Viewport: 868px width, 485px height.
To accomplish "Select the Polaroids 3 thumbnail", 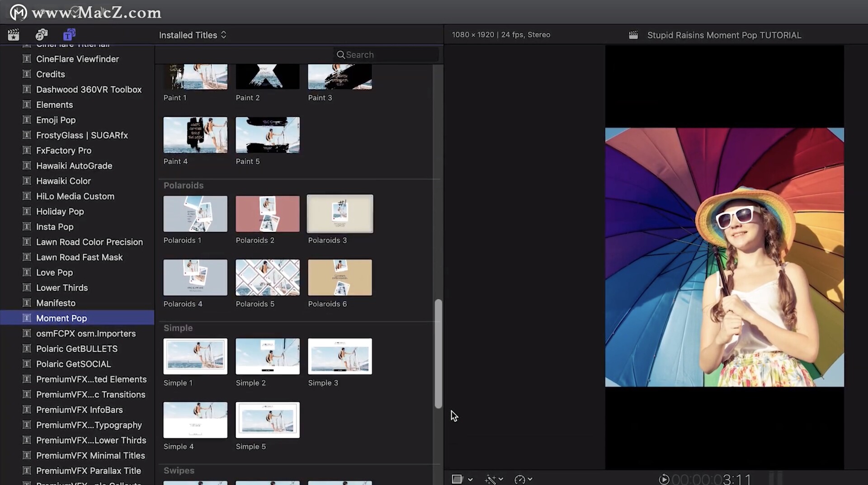I will click(340, 214).
